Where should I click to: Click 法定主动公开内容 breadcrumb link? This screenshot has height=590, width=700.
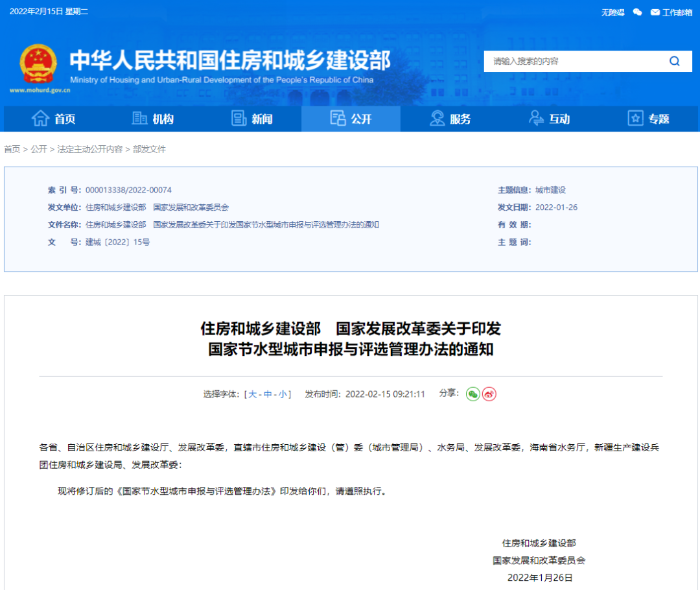[90, 149]
